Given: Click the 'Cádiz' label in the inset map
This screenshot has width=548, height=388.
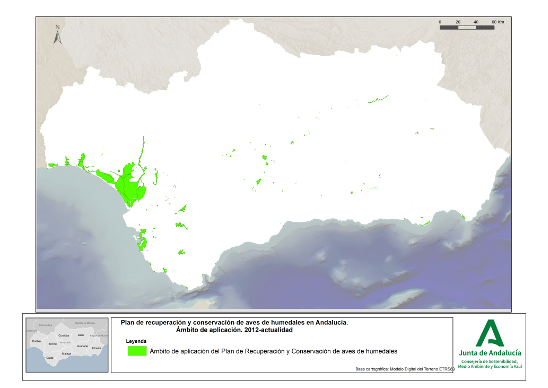Looking at the screenshot, I should pyautogui.click(x=50, y=358).
